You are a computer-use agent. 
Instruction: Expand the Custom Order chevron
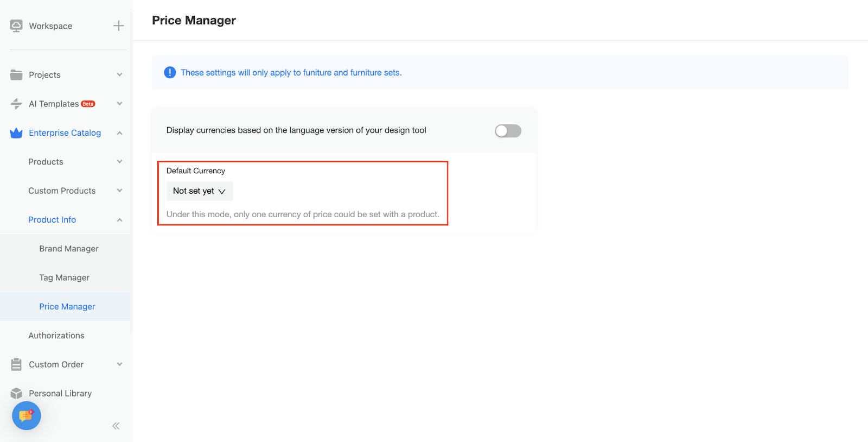[119, 364]
